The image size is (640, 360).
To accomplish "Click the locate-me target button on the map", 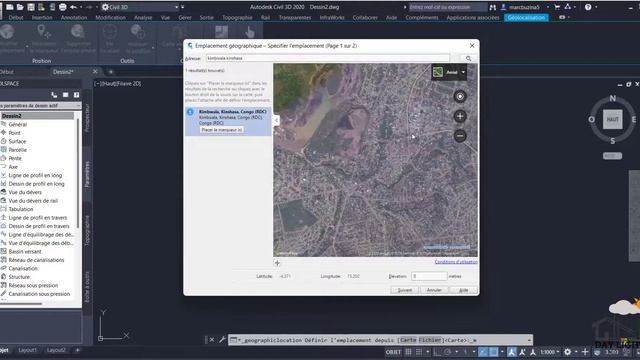I will pos(460,96).
